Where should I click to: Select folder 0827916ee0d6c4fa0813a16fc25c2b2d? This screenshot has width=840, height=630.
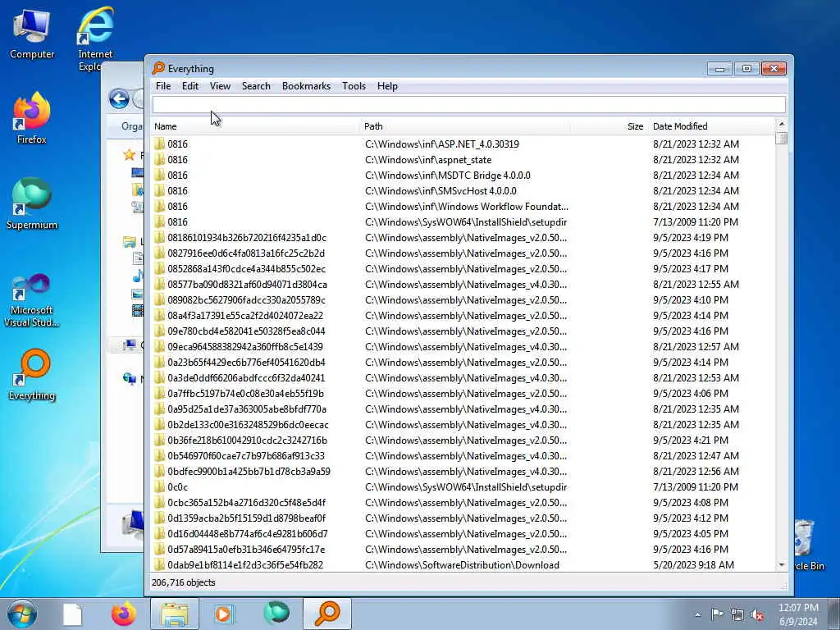point(463,253)
